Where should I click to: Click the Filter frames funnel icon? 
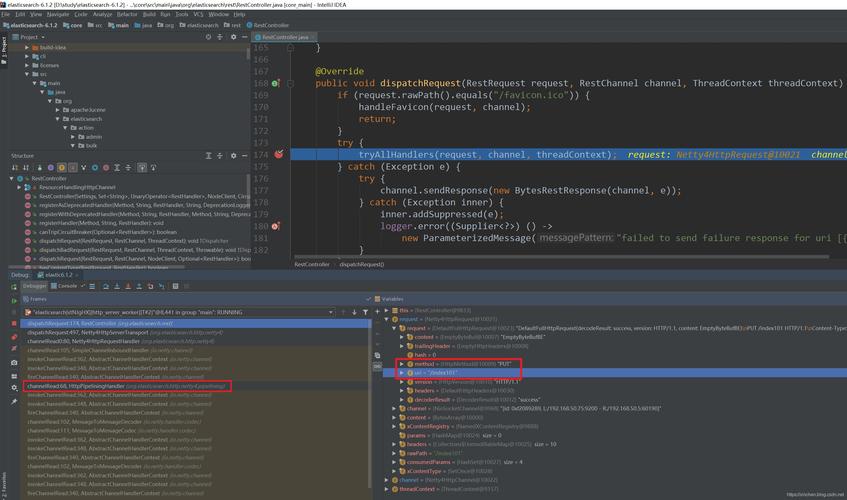click(x=365, y=312)
